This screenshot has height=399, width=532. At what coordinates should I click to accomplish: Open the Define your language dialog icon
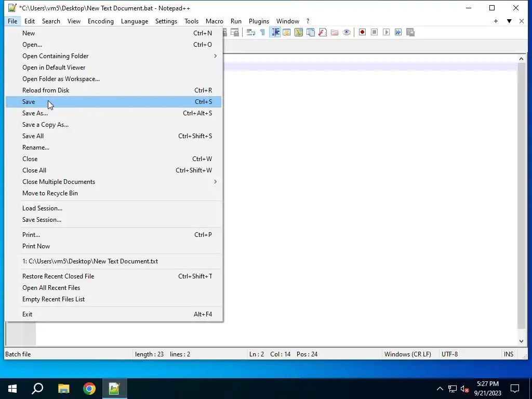287,32
